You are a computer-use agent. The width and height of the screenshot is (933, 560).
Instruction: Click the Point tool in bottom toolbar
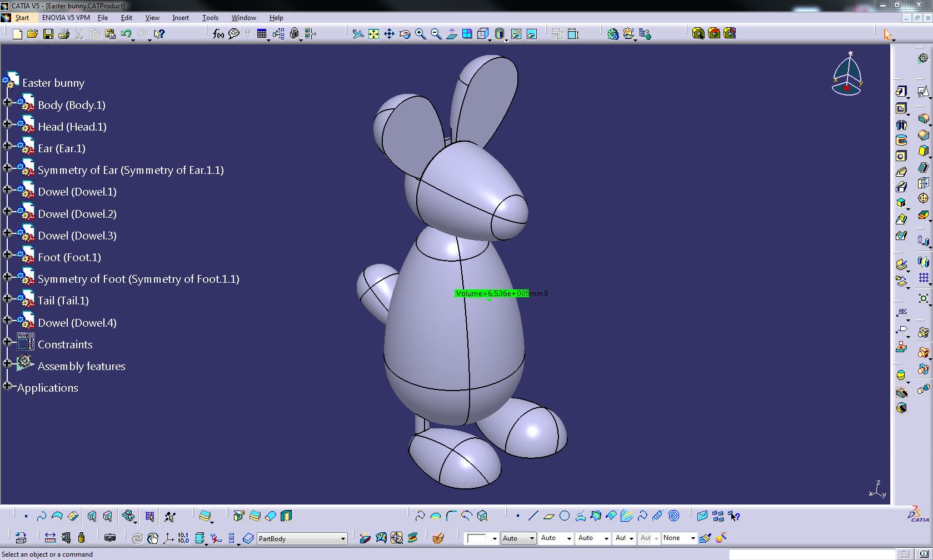tap(518, 516)
